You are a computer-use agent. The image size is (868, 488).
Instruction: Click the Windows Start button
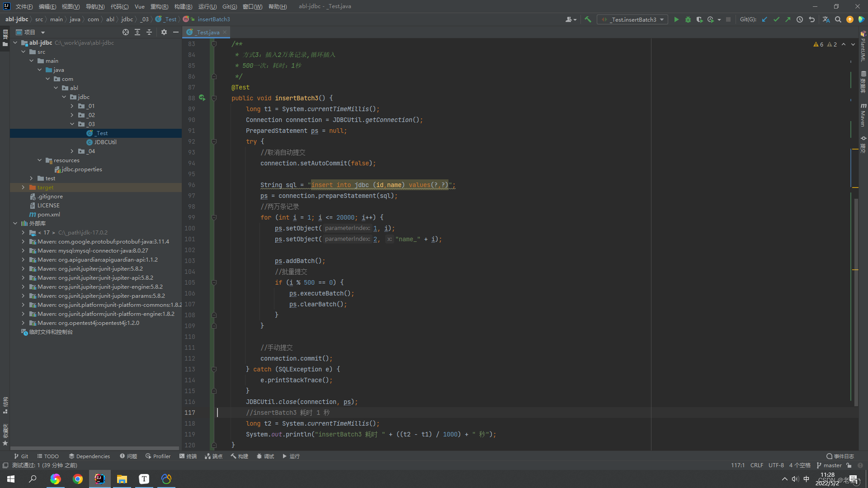click(x=11, y=479)
